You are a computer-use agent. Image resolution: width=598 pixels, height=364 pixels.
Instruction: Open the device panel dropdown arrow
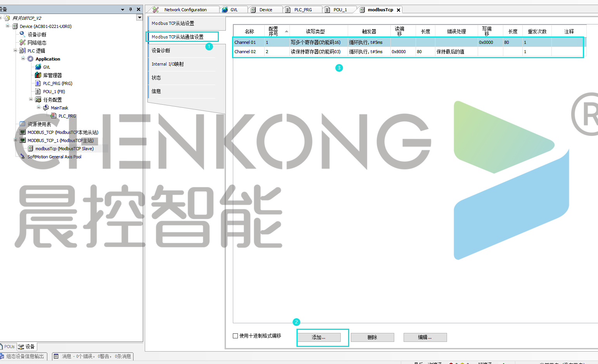[x=123, y=9]
